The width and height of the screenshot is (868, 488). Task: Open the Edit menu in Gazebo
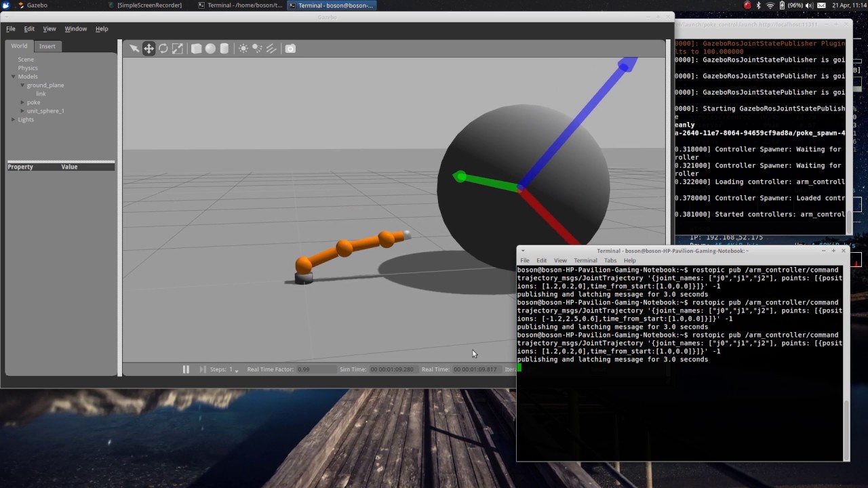coord(29,29)
